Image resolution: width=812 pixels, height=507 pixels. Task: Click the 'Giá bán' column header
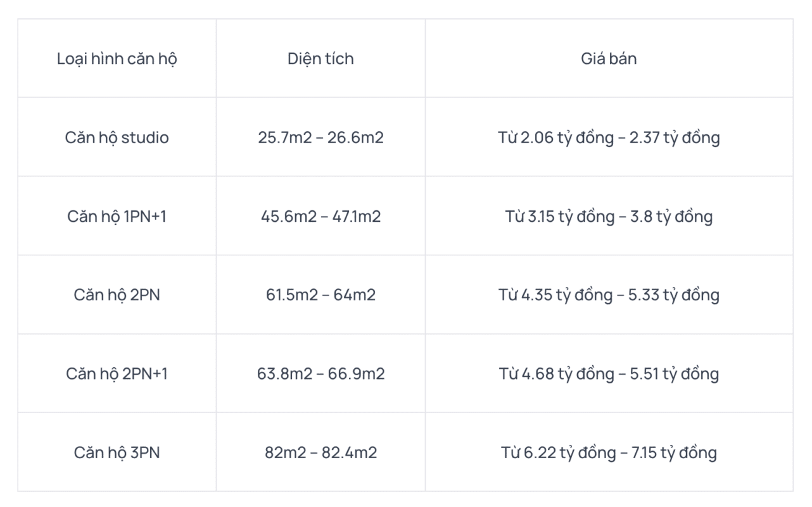tap(609, 59)
